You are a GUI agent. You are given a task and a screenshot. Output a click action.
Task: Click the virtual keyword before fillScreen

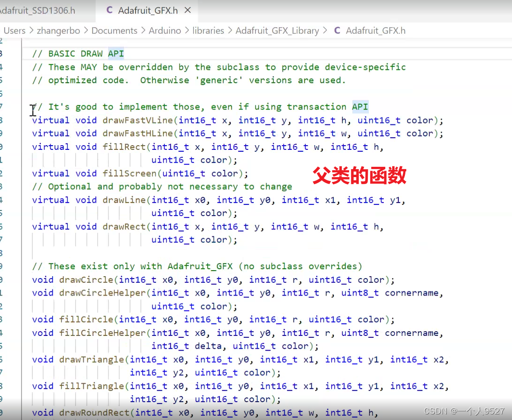pyautogui.click(x=51, y=173)
